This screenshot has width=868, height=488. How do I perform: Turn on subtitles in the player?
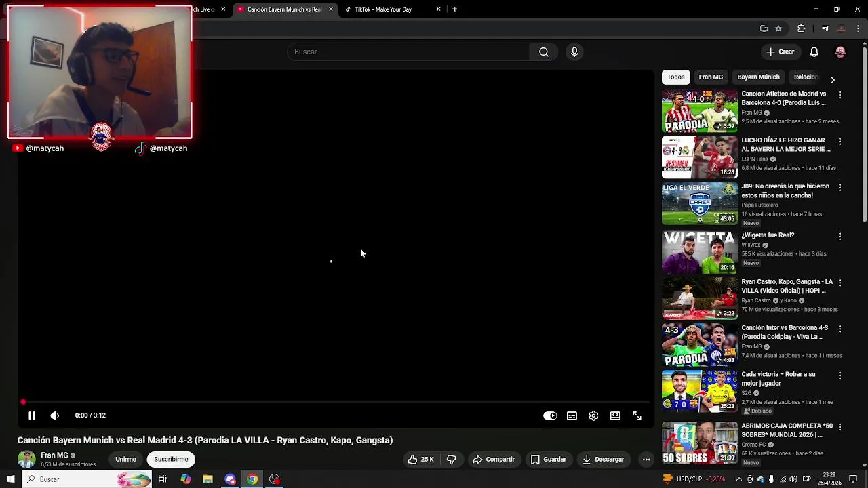[572, 415]
